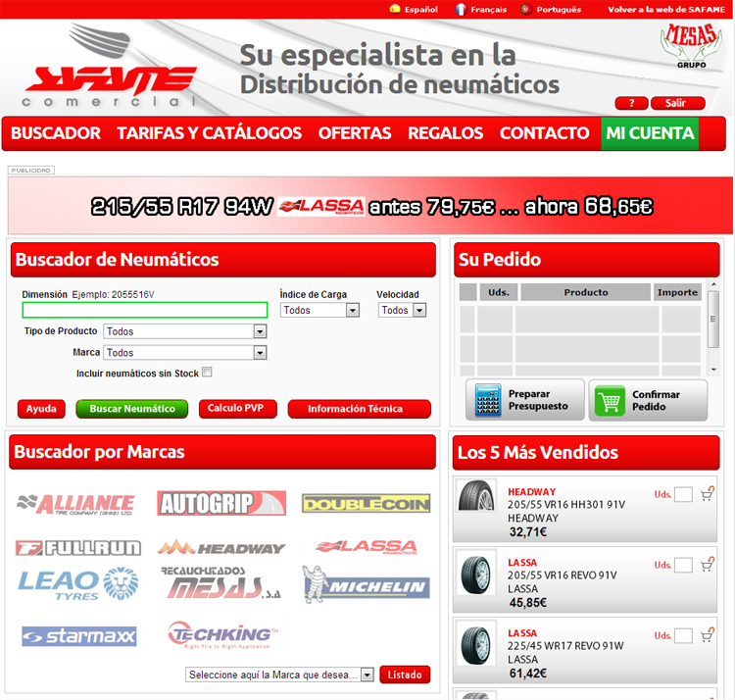735x700 pixels.
Task: Open the CONTACTO page
Action: (x=544, y=133)
